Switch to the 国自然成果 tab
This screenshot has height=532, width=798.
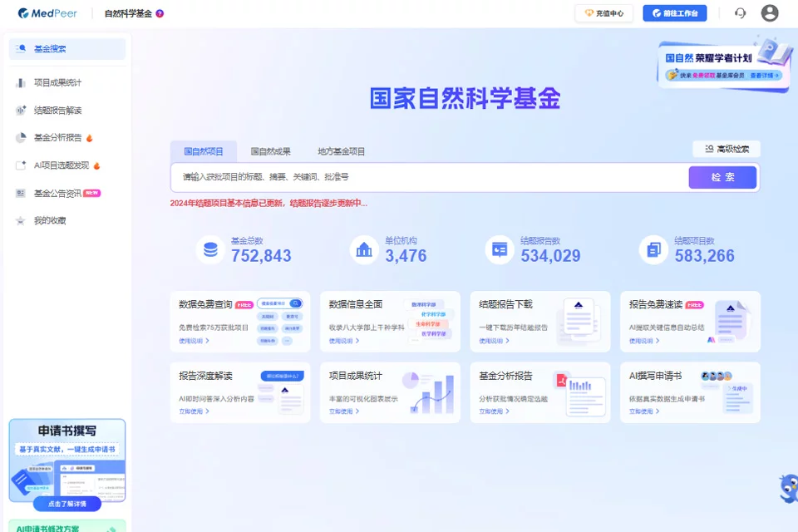271,151
